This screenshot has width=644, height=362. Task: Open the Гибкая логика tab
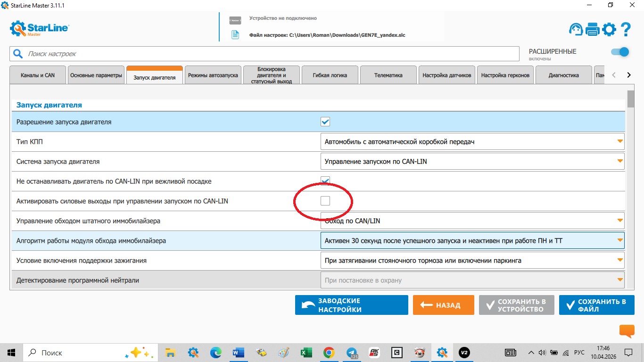(330, 75)
